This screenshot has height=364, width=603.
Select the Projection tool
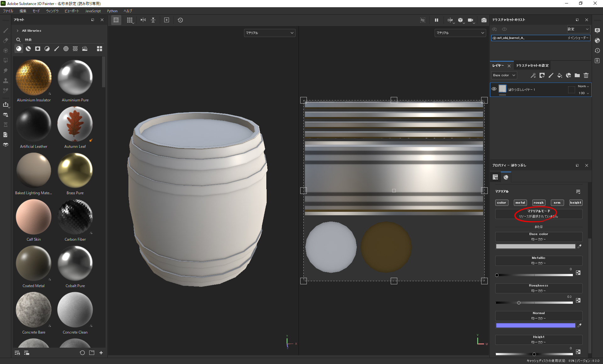6,51
